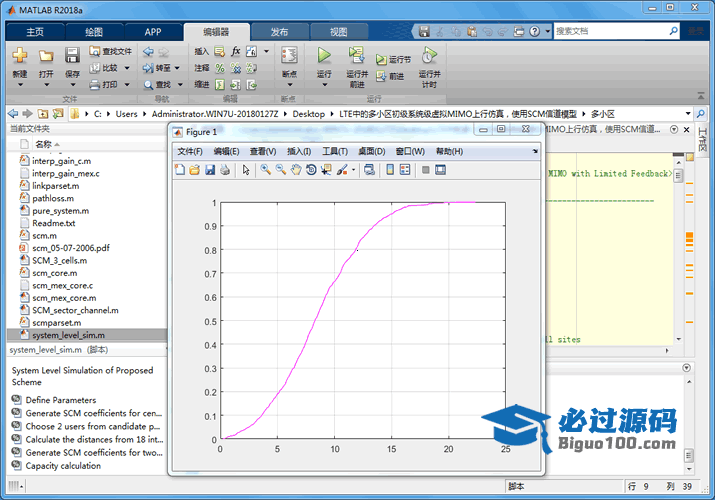The image size is (715, 500).
Task: Open 工具(T) menu in Figure 1
Action: 335,151
